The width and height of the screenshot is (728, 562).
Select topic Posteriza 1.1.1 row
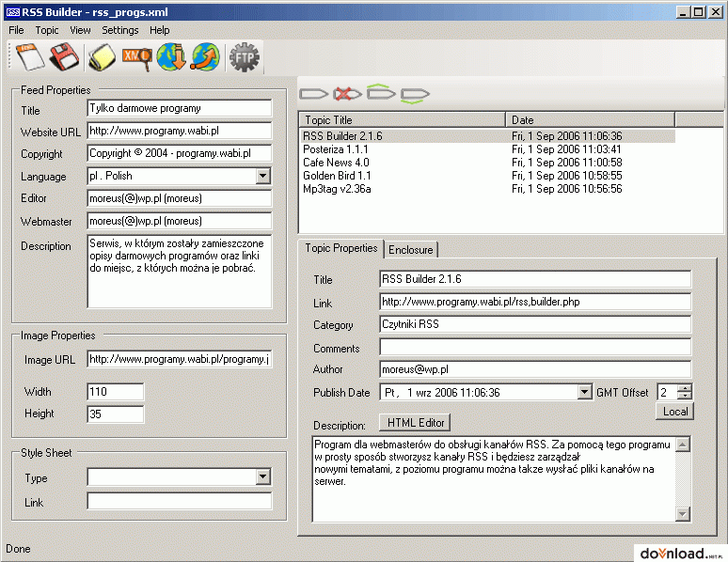coord(487,149)
